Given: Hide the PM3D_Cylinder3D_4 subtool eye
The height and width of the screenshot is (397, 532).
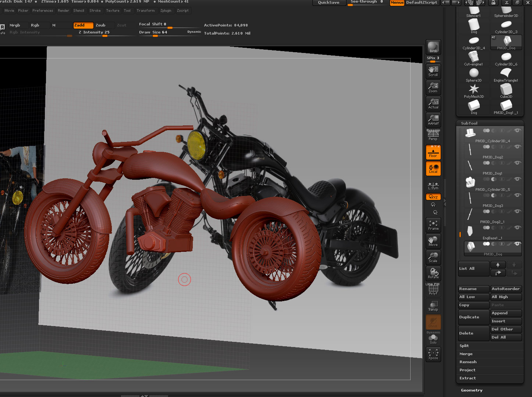Looking at the screenshot, I should [x=517, y=130].
